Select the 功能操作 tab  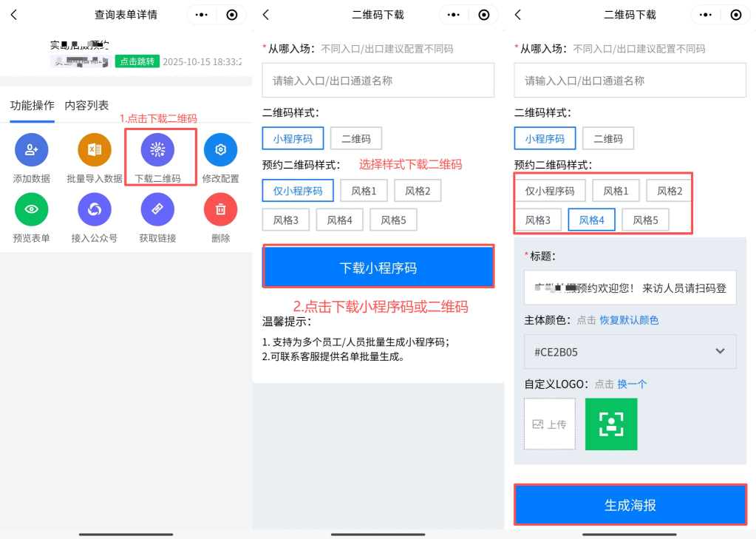(32, 106)
